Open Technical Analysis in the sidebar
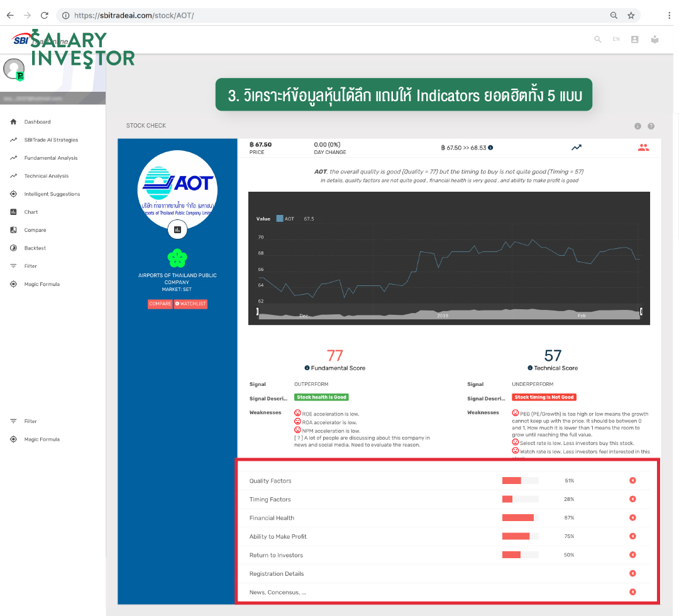 coord(47,176)
